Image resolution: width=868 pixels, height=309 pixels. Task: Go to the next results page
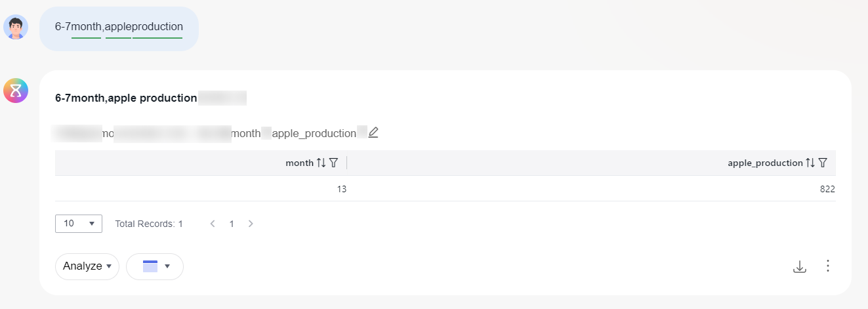pyautogui.click(x=251, y=224)
